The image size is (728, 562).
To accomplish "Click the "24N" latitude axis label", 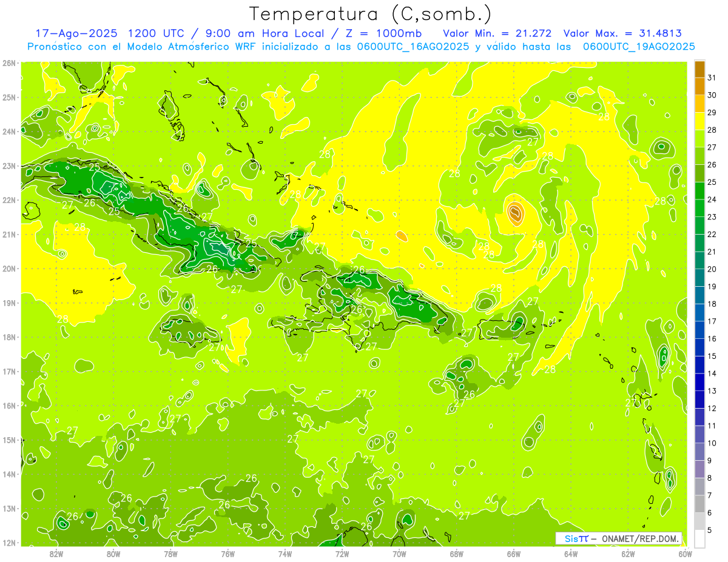I will click(9, 132).
